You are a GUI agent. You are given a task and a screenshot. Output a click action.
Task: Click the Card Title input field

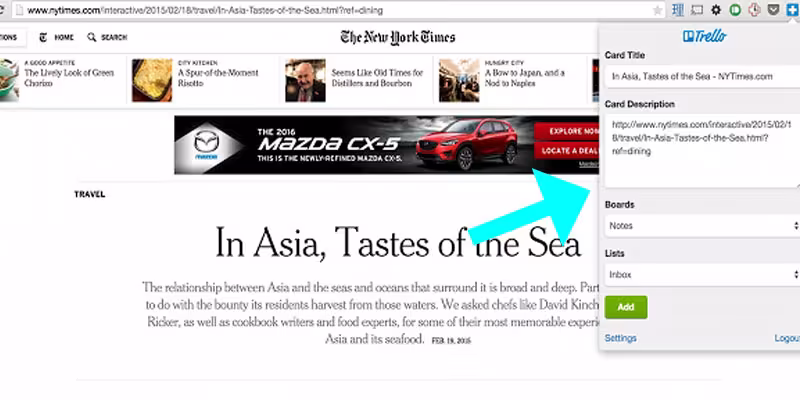(702, 77)
